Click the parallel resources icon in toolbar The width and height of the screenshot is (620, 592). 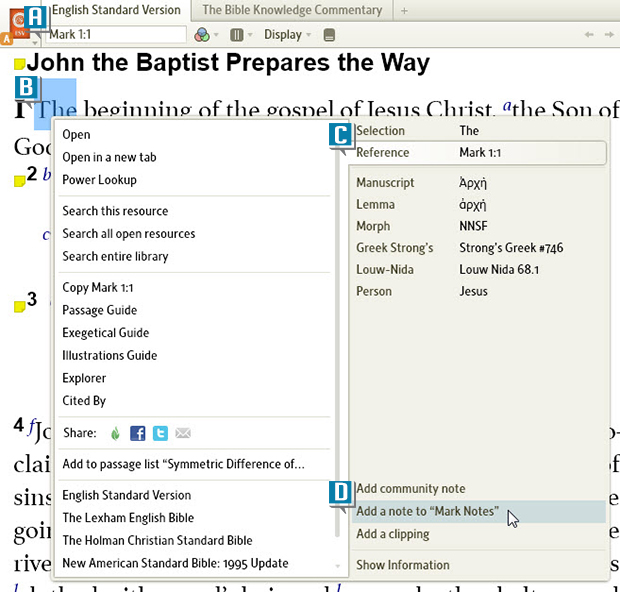point(236,35)
